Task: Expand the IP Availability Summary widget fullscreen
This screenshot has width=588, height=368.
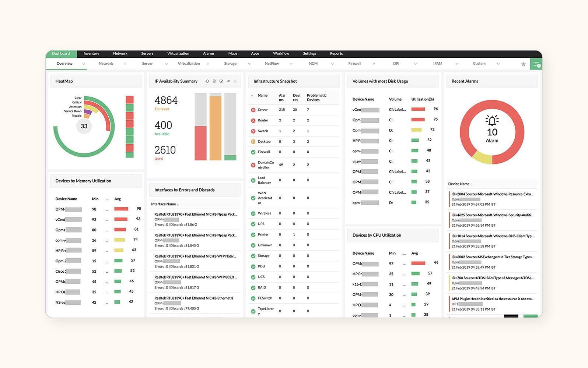Action: [228, 81]
